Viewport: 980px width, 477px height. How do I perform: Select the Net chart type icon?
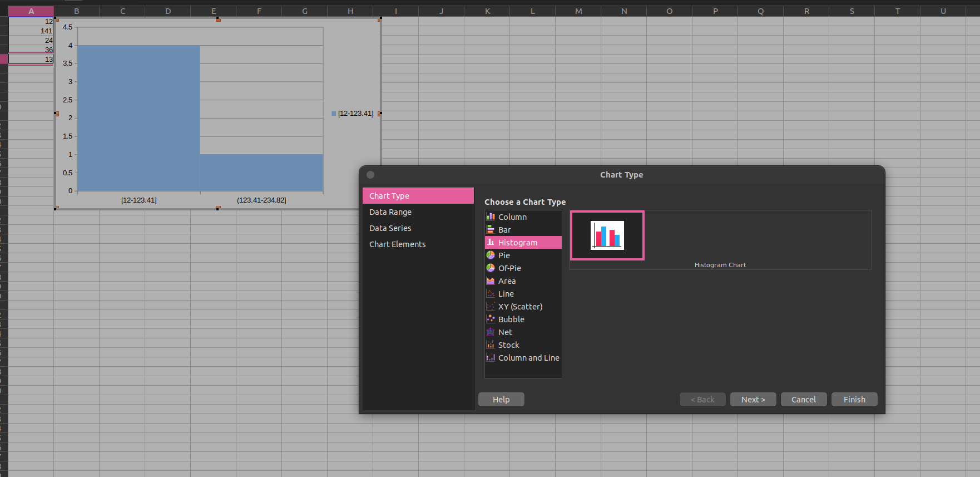click(x=491, y=332)
